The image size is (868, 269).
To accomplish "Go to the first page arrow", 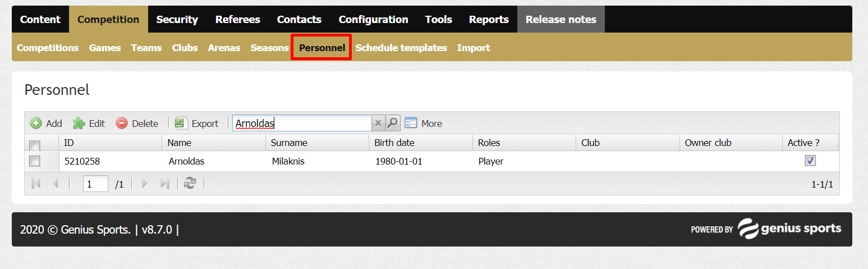I will click(36, 183).
